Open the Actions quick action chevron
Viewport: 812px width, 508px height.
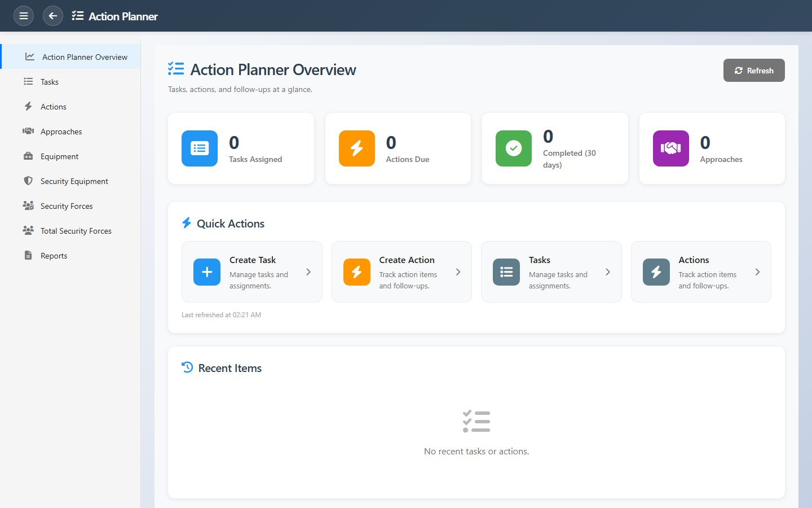[757, 272]
